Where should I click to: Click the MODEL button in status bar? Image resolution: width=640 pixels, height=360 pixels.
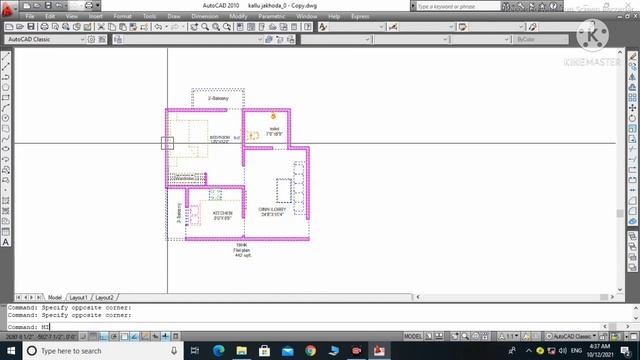pos(413,337)
